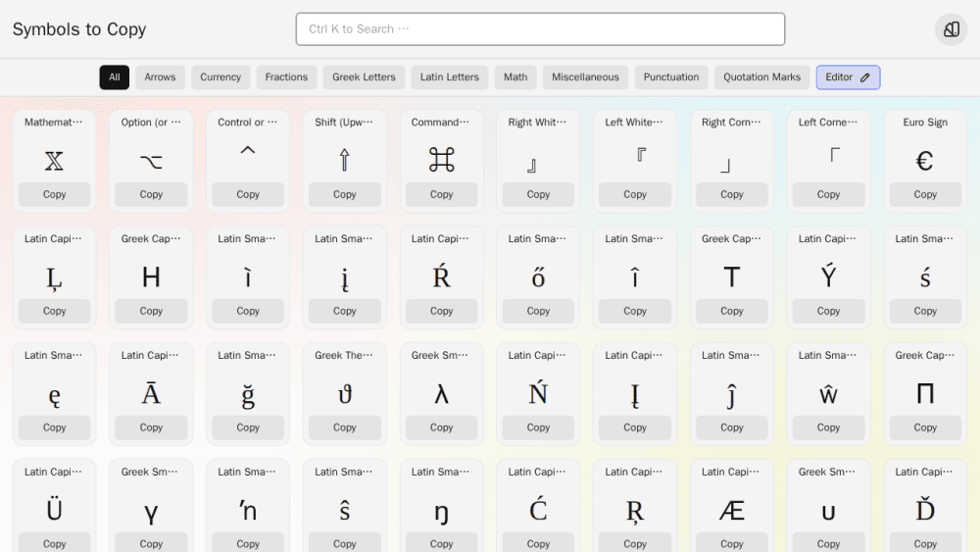Click the Ŗ symbol with cedilla
The height and width of the screenshot is (552, 980).
[635, 512]
